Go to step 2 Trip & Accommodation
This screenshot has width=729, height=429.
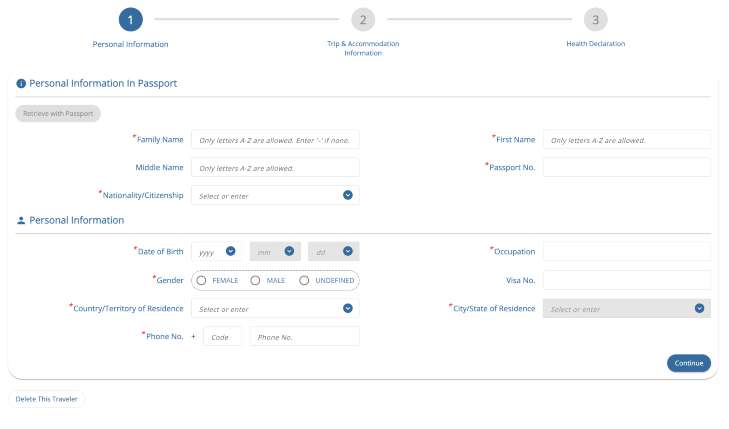[363, 20]
